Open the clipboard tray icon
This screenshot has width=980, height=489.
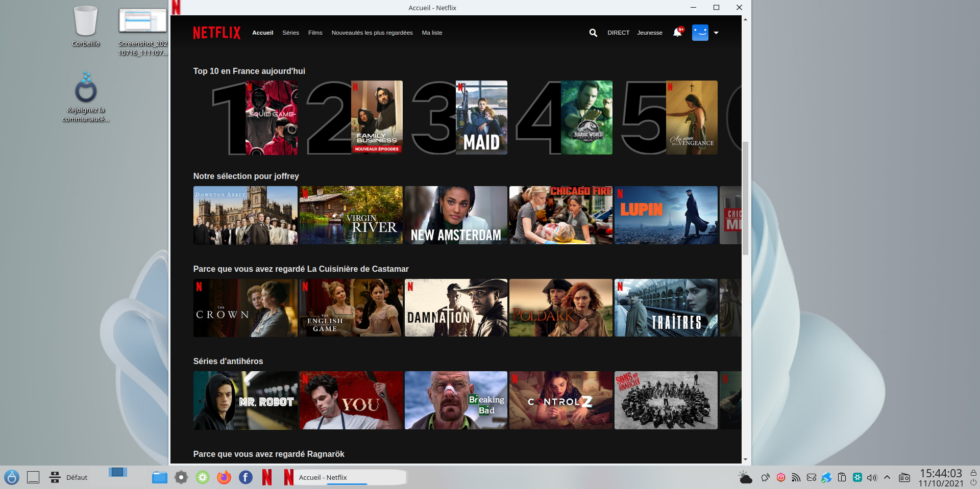pos(842,477)
